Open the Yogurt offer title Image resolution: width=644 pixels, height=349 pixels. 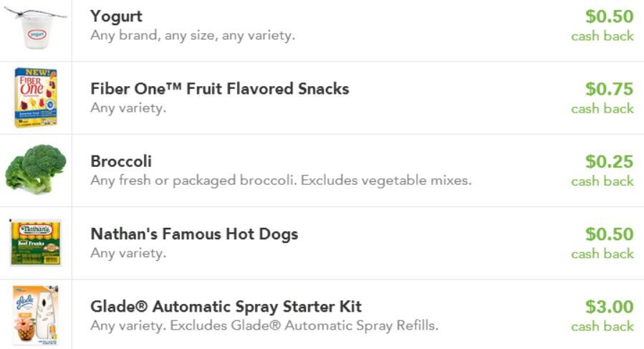[116, 16]
